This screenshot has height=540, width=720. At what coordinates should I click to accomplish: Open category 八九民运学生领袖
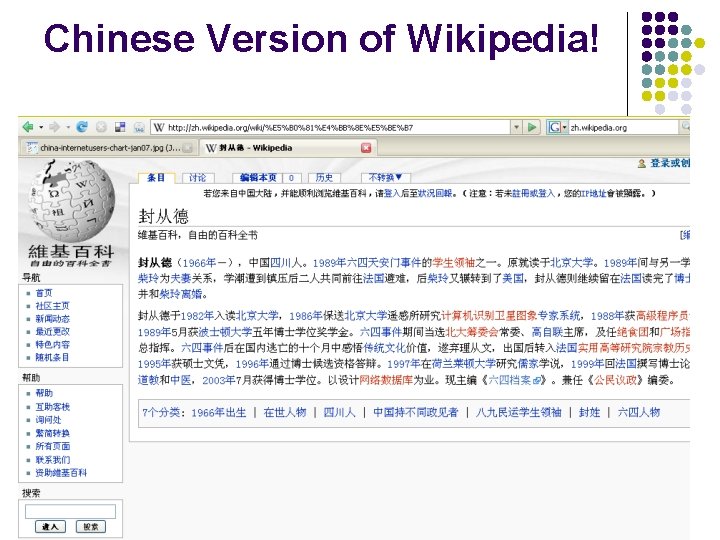coord(519,412)
